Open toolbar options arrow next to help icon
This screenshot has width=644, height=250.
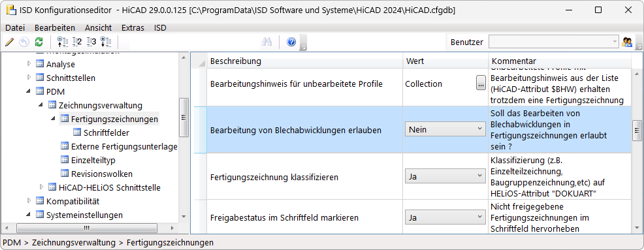tap(304, 42)
